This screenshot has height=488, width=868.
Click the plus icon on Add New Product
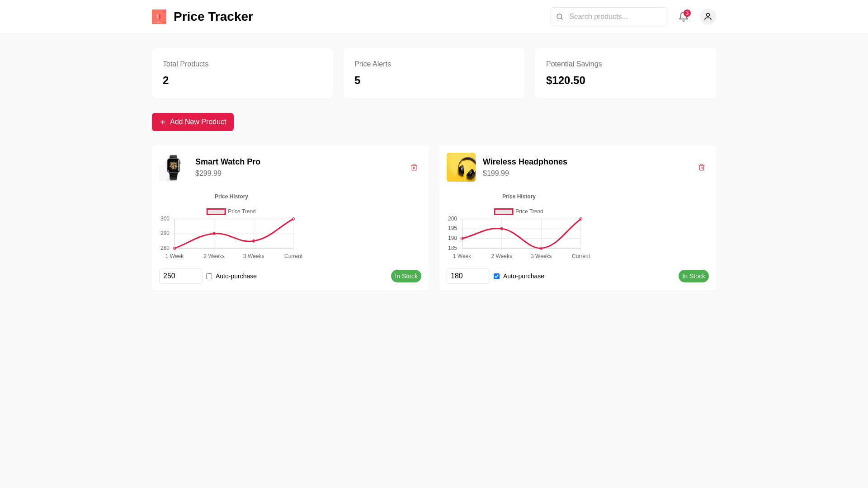(x=163, y=122)
